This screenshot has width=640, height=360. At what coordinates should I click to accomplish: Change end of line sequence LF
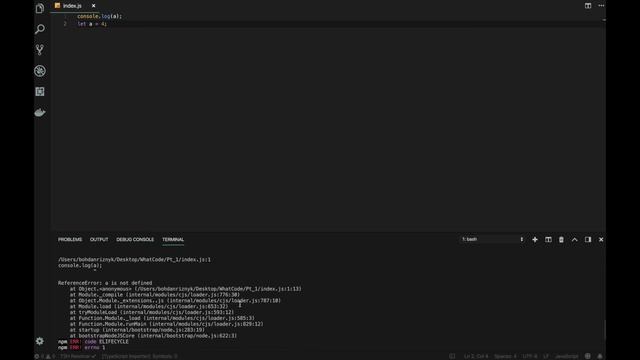[x=546, y=356]
